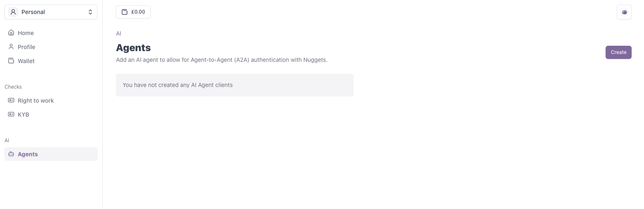Click the Home house icon in sidebar
644x209 pixels.
point(11,33)
